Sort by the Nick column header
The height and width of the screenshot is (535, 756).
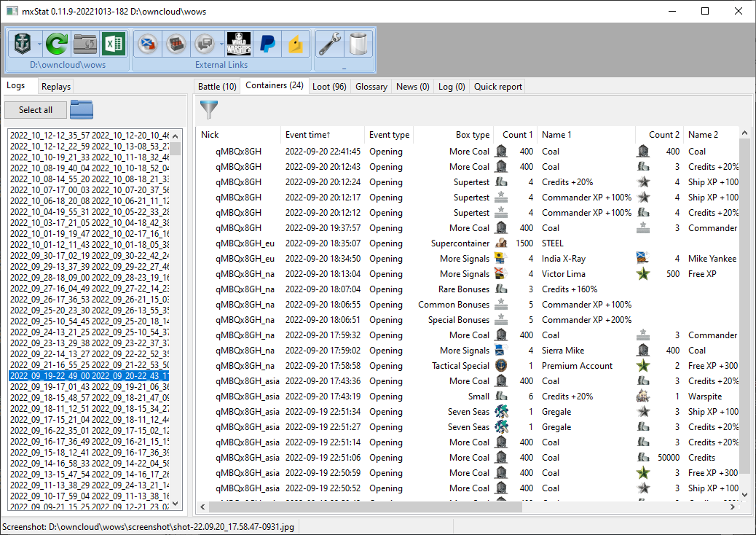pos(238,135)
